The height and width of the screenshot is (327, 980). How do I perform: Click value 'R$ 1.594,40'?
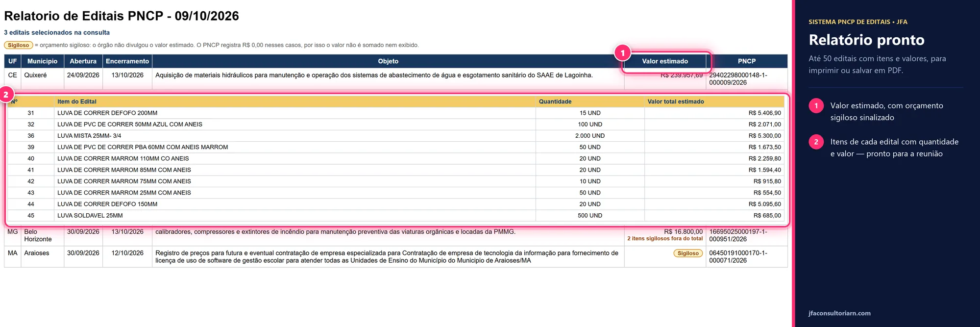(x=764, y=170)
